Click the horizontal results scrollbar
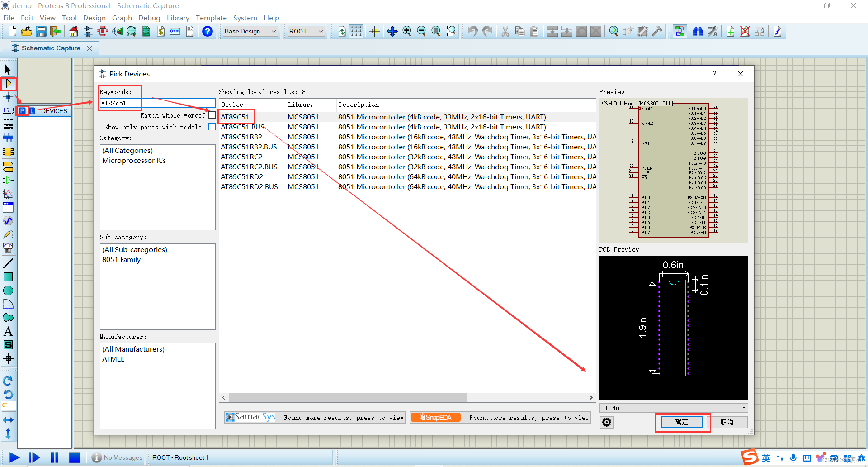The image size is (868, 467). pyautogui.click(x=348, y=397)
